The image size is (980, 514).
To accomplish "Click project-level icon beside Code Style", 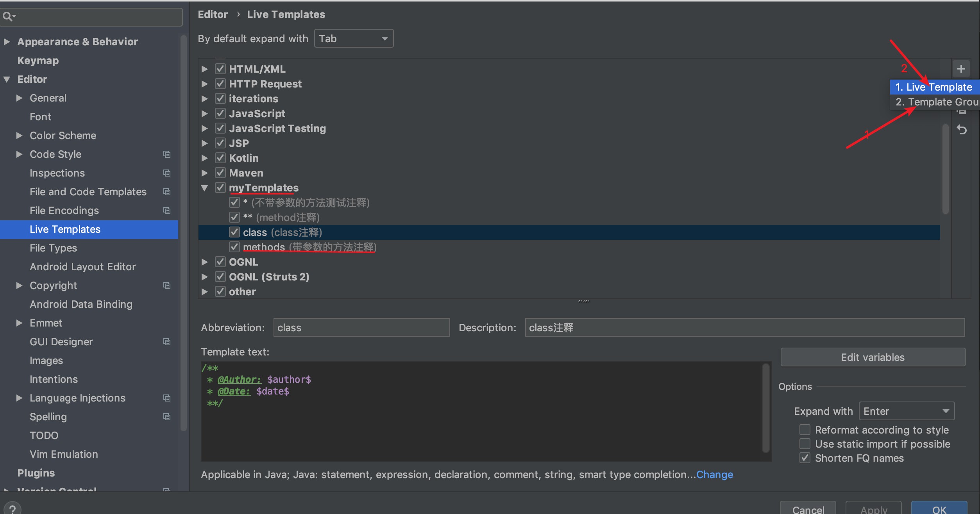I will tap(167, 154).
